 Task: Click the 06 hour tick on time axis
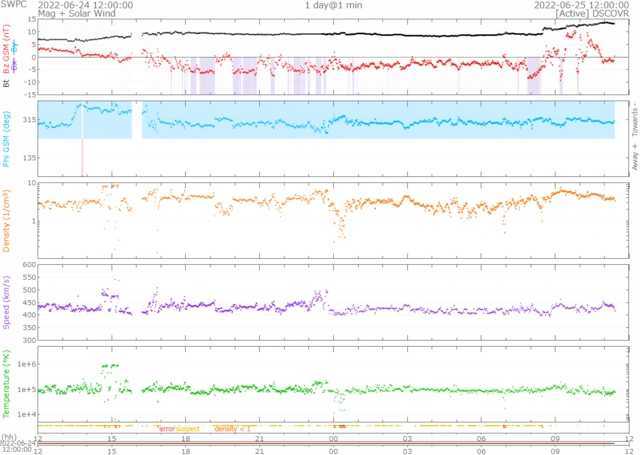481,438
